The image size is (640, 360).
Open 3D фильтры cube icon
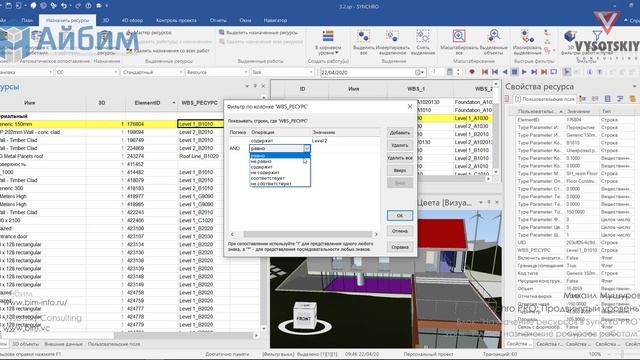click(x=570, y=36)
